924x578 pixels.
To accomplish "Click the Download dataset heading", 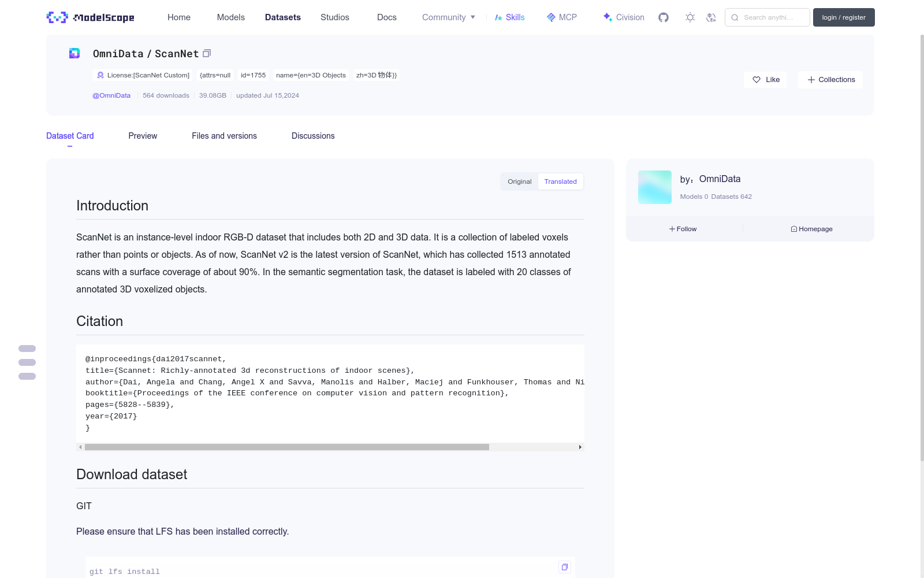I will pos(132,475).
